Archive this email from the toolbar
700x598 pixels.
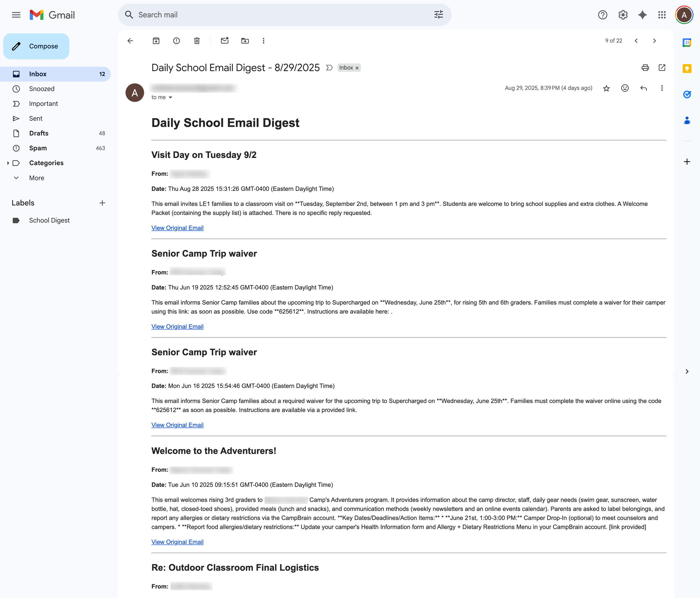(x=156, y=41)
